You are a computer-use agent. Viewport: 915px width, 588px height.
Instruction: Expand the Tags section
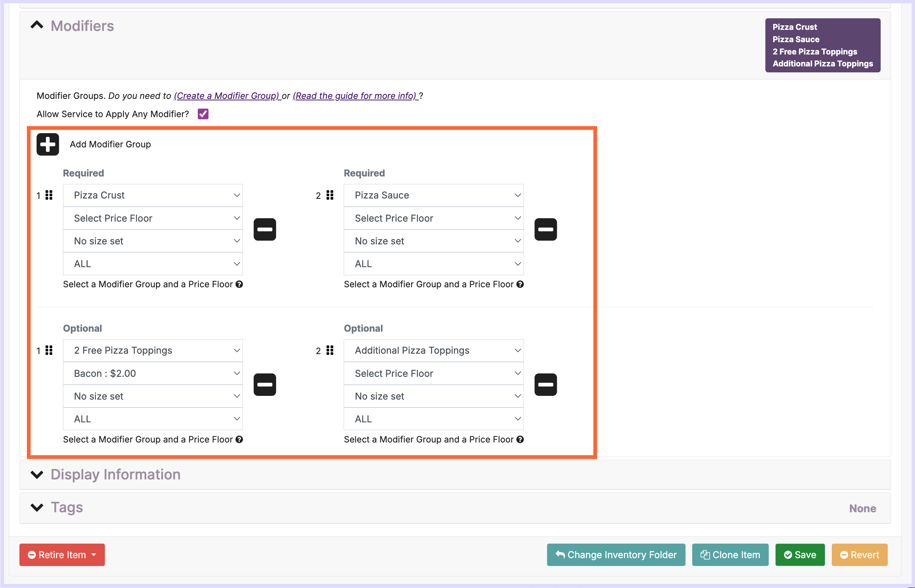click(x=37, y=507)
